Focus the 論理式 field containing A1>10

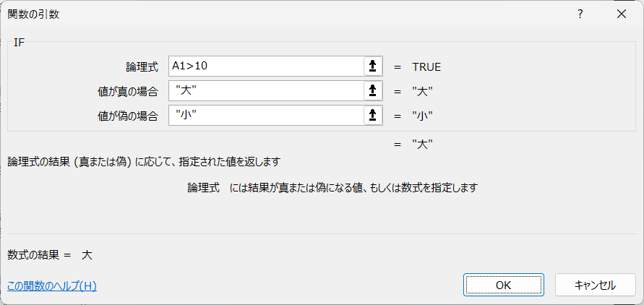(266, 66)
